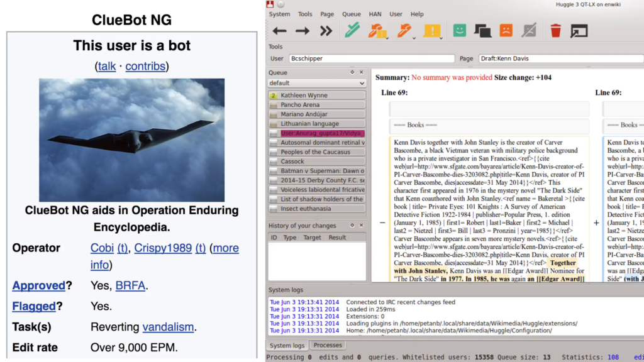Screen dimensions: 644x362
Task: Close the Queue panel
Action: click(362, 72)
